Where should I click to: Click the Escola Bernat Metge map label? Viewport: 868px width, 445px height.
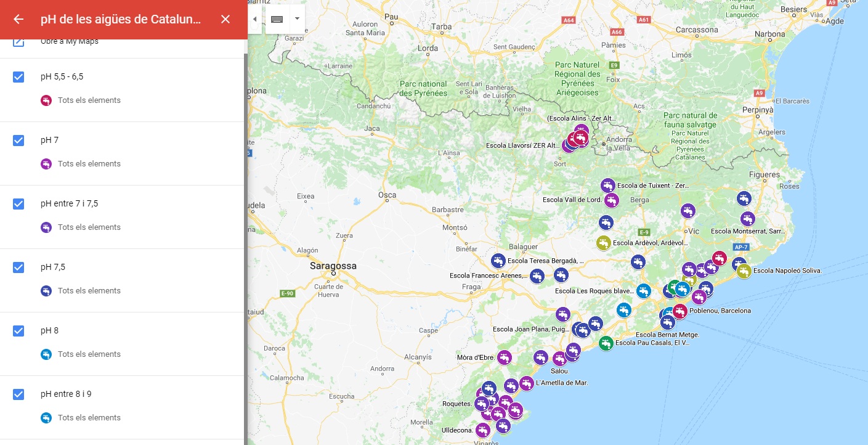(668, 335)
